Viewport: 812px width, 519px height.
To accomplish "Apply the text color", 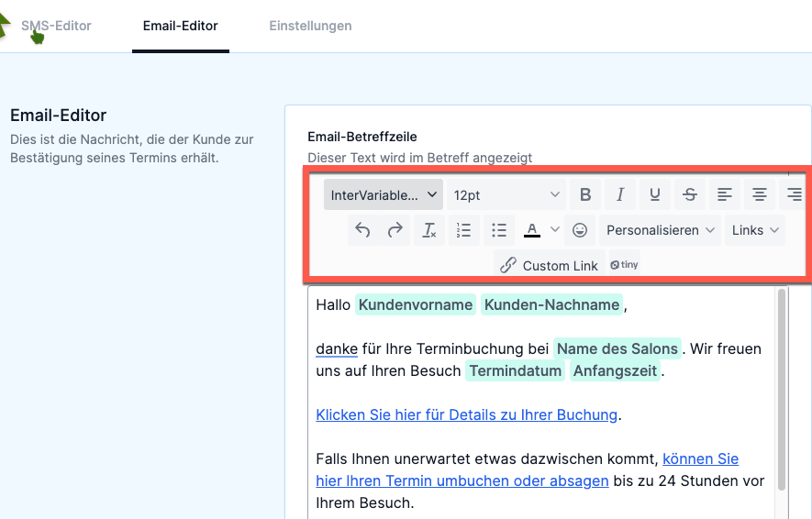I will 532,230.
